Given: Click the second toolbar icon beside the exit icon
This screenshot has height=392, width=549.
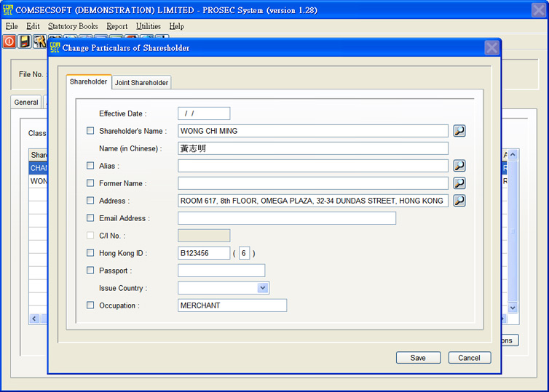Looking at the screenshot, I should tap(25, 41).
